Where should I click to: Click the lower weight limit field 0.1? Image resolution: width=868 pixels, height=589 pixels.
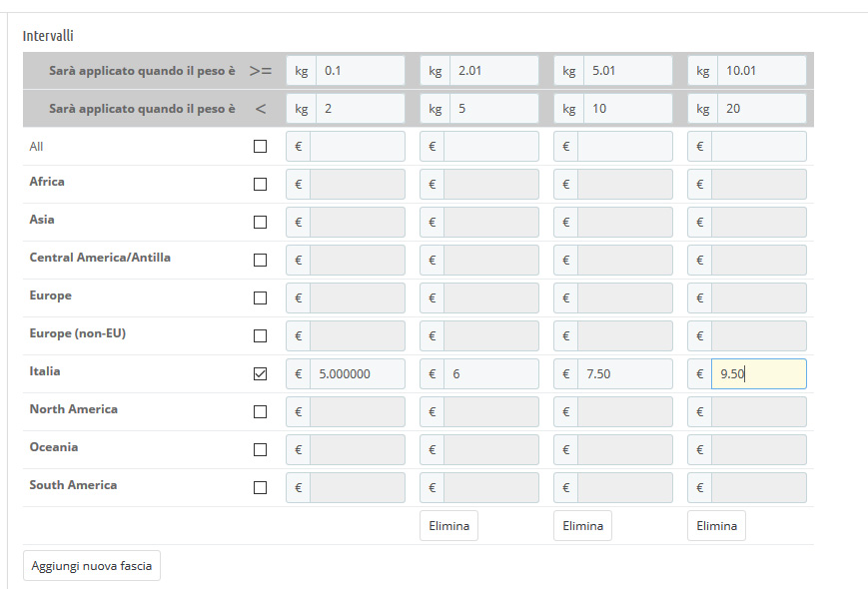point(360,71)
